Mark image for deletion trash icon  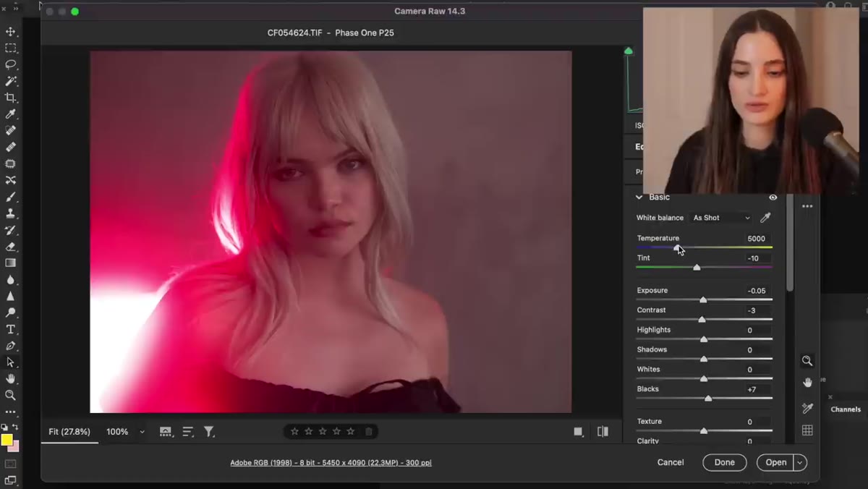(x=369, y=431)
